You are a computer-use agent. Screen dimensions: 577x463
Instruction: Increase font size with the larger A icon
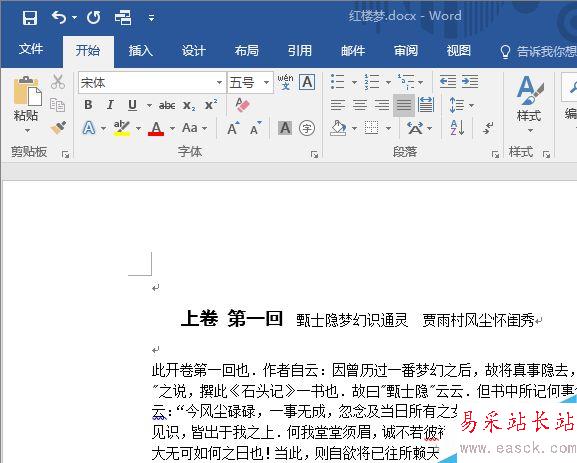(x=233, y=128)
